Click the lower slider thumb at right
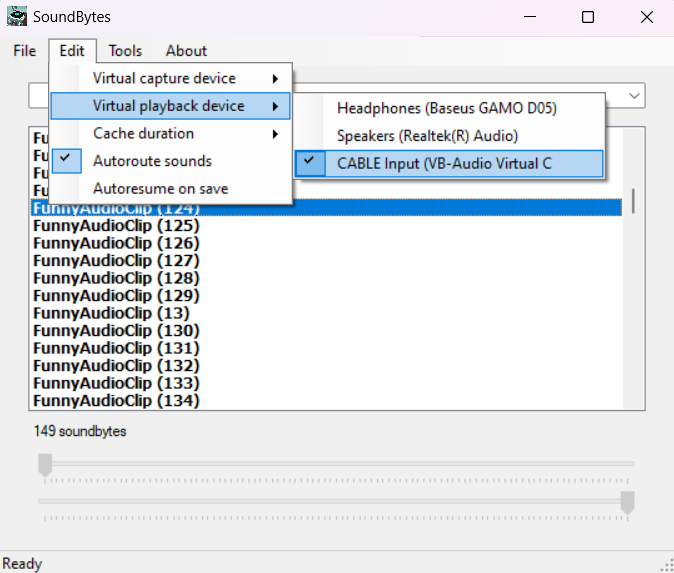This screenshot has height=573, width=674. click(627, 502)
